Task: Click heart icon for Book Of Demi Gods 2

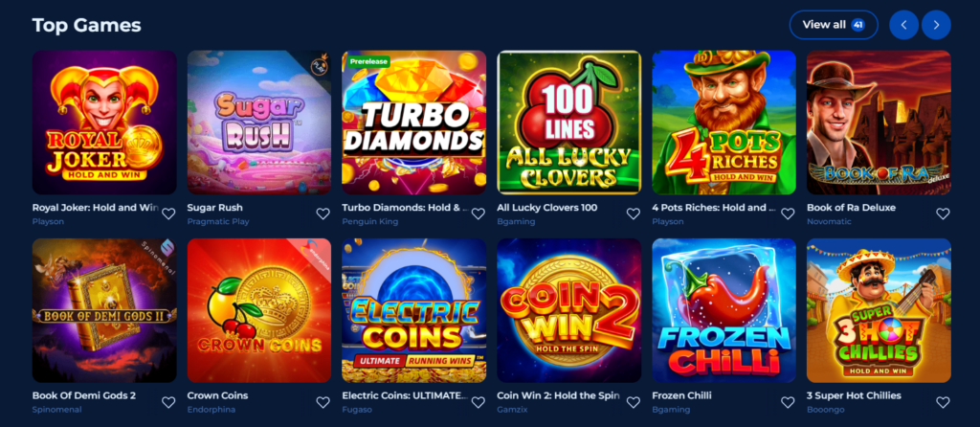Action: [x=168, y=402]
